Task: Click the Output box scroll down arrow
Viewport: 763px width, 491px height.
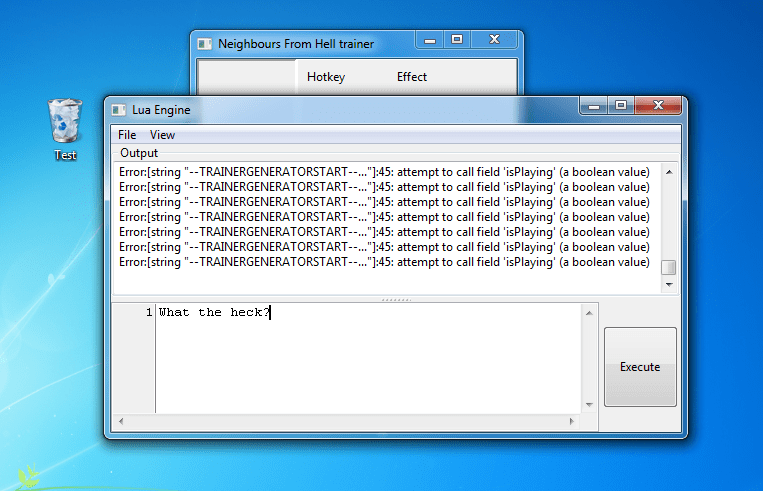Action: pyautogui.click(x=669, y=285)
